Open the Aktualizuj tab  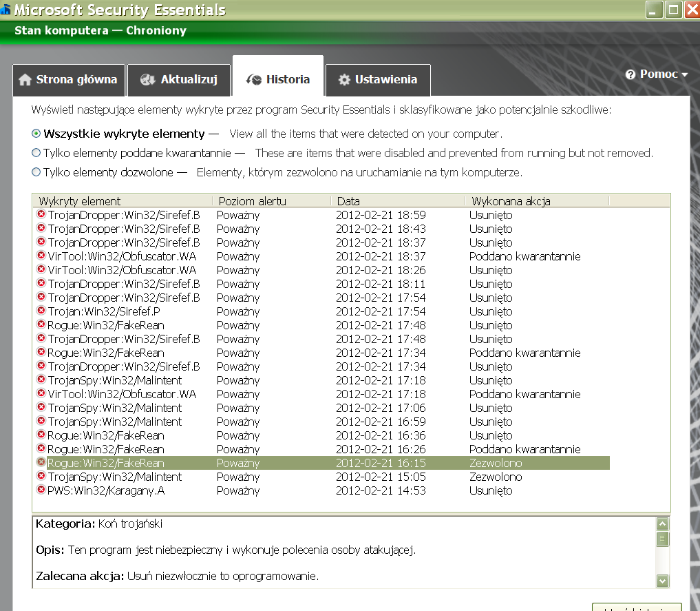point(179,80)
